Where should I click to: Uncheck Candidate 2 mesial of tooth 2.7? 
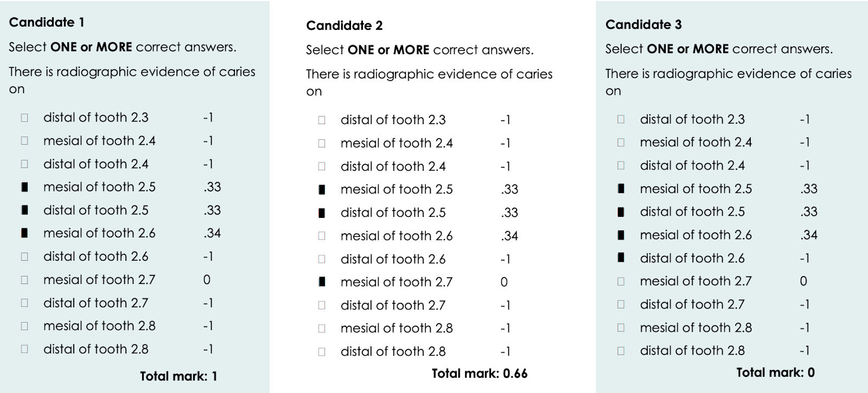click(322, 282)
